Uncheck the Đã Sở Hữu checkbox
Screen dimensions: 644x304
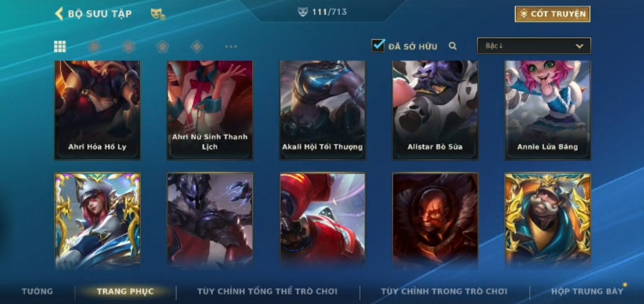pyautogui.click(x=378, y=45)
